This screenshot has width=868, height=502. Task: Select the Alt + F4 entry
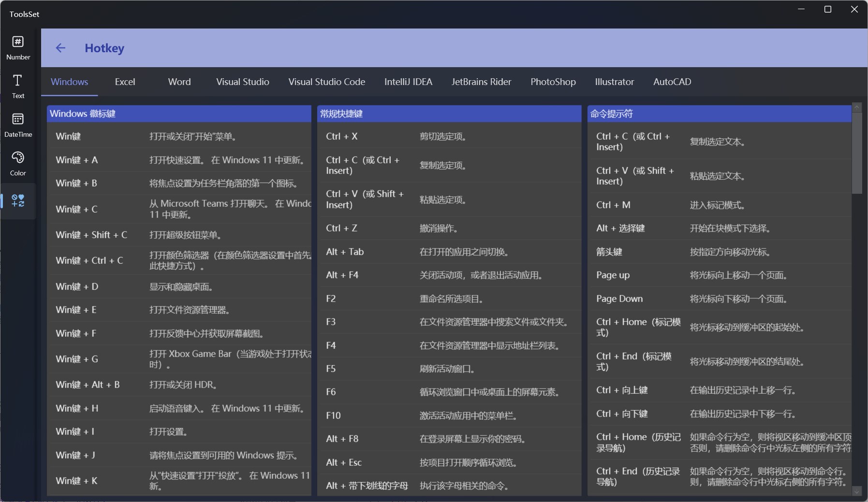point(450,275)
